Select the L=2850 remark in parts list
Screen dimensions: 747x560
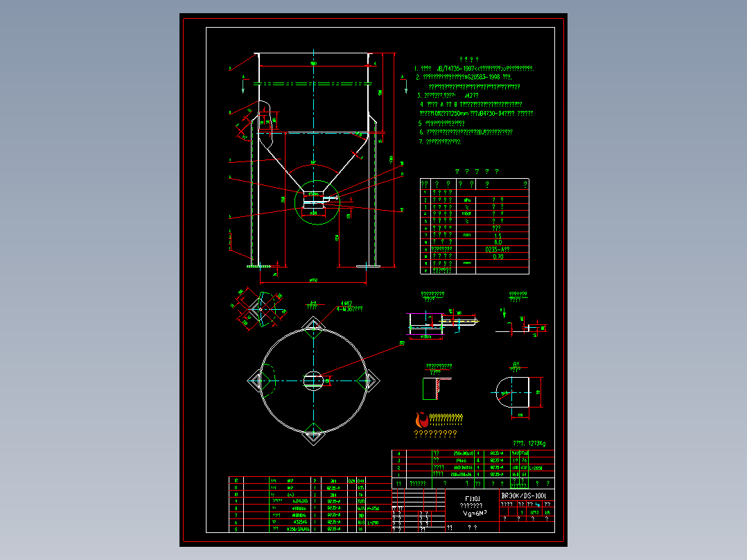pyautogui.click(x=536, y=469)
